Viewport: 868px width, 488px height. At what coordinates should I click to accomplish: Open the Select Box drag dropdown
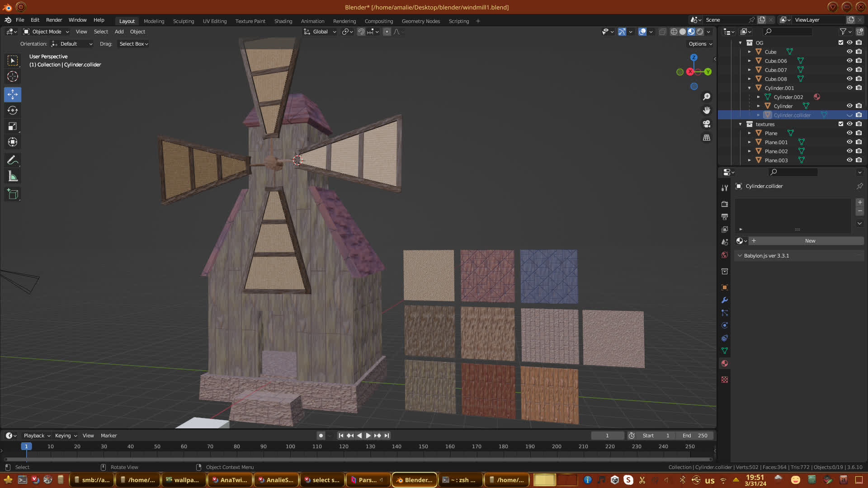(133, 44)
